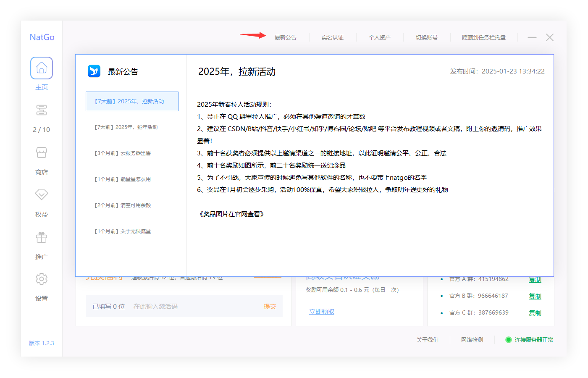Copy official group B number 966646187

click(x=535, y=297)
